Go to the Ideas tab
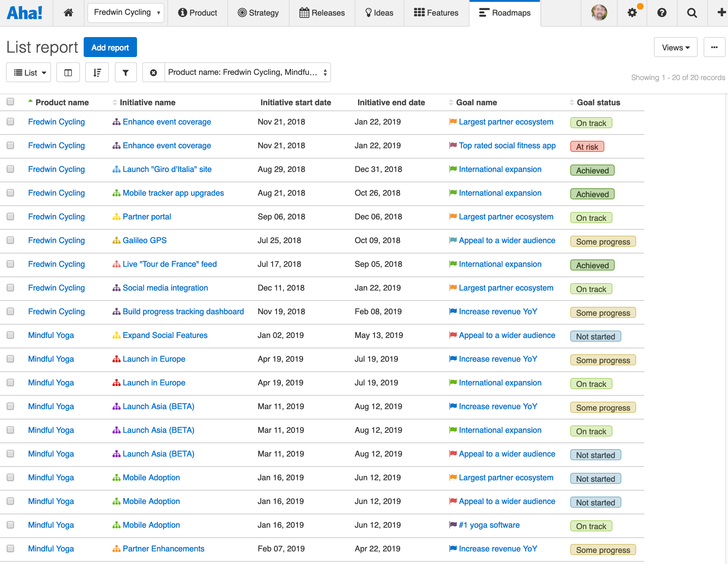The width and height of the screenshot is (728, 564). 379,13
